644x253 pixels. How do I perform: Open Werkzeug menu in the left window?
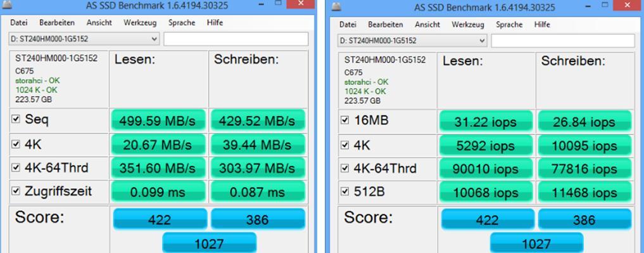point(140,23)
